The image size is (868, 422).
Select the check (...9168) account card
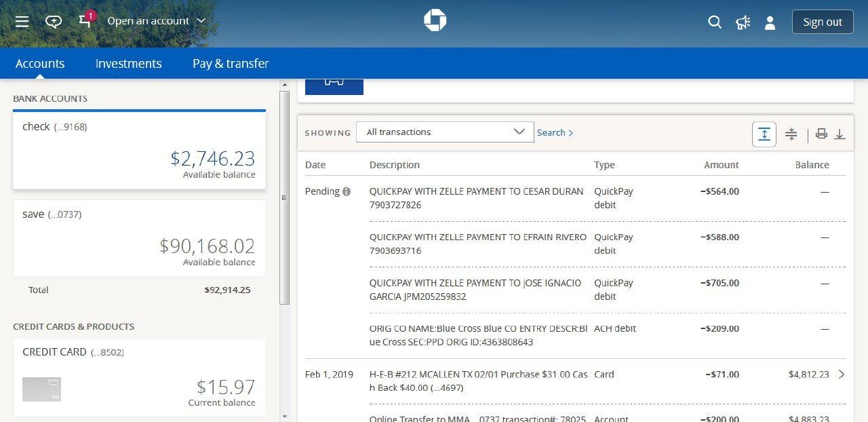139,150
